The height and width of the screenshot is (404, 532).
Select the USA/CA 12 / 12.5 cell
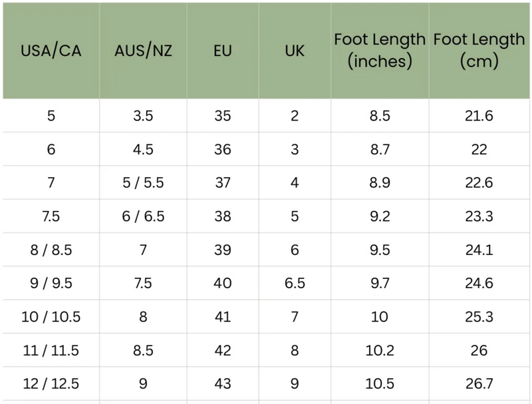point(51,384)
